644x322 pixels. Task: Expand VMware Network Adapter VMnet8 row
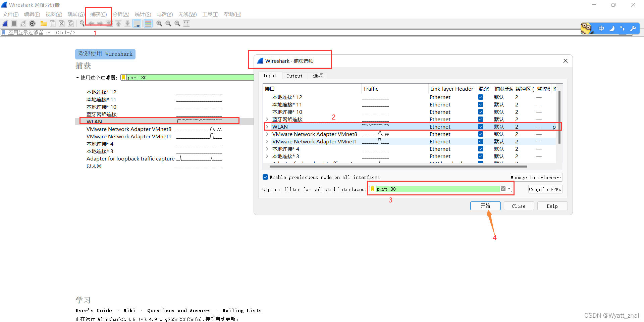267,134
